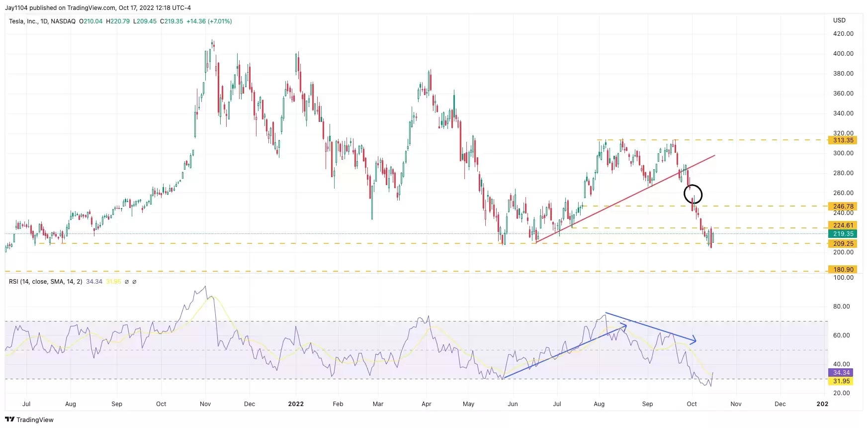Select the open value O210.04
The width and height of the screenshot is (868, 428).
[x=90, y=21]
